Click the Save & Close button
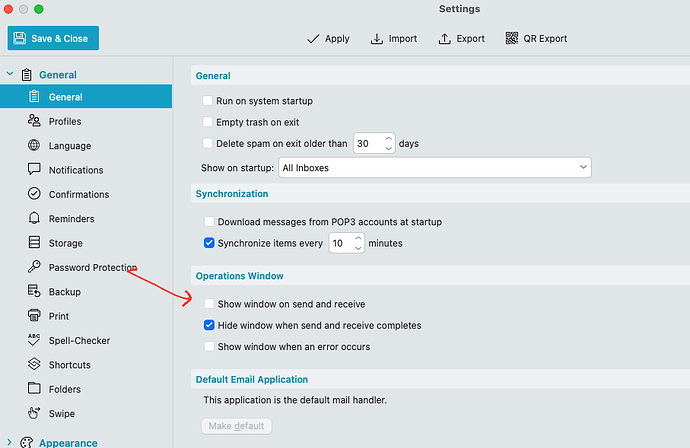690x448 pixels. coord(53,38)
